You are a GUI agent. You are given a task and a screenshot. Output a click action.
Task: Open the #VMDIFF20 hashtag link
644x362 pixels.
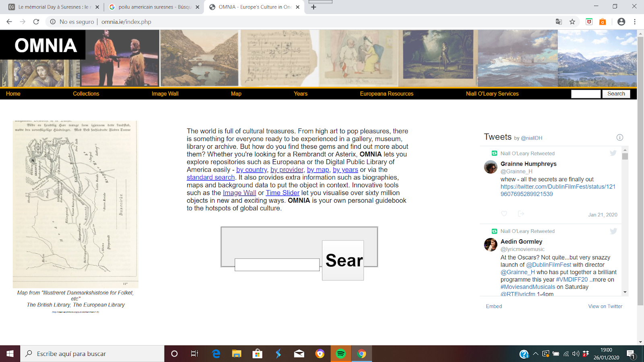point(572,280)
